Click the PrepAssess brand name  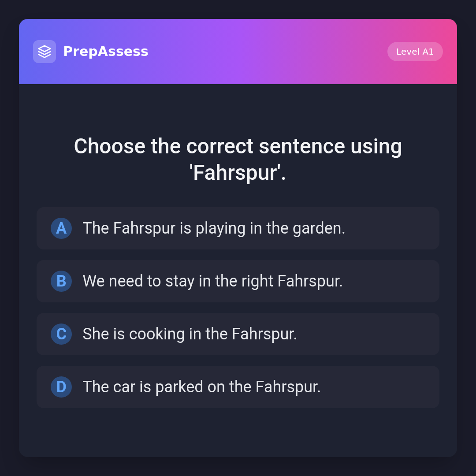pos(106,52)
